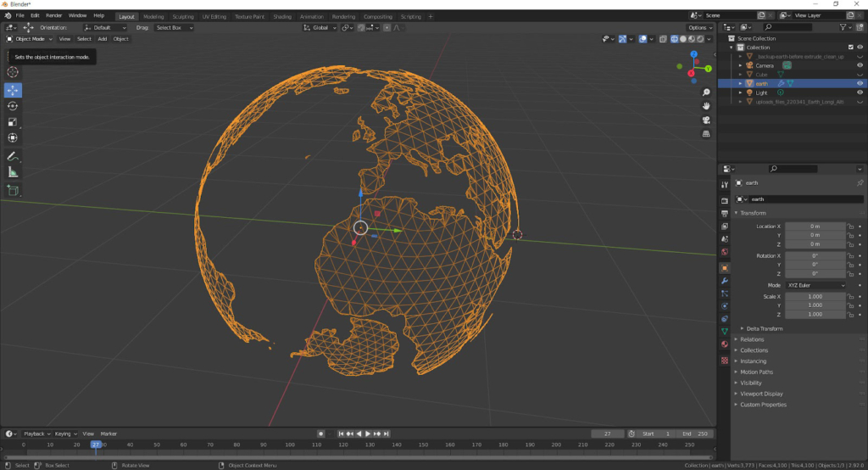
Task: Activate the Annotate pencil tool
Action: (x=13, y=157)
